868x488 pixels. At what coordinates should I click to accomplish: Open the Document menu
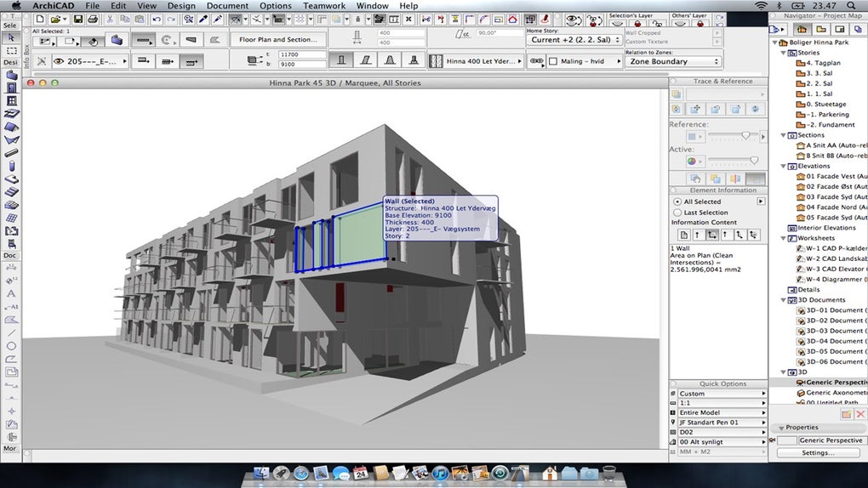point(227,6)
